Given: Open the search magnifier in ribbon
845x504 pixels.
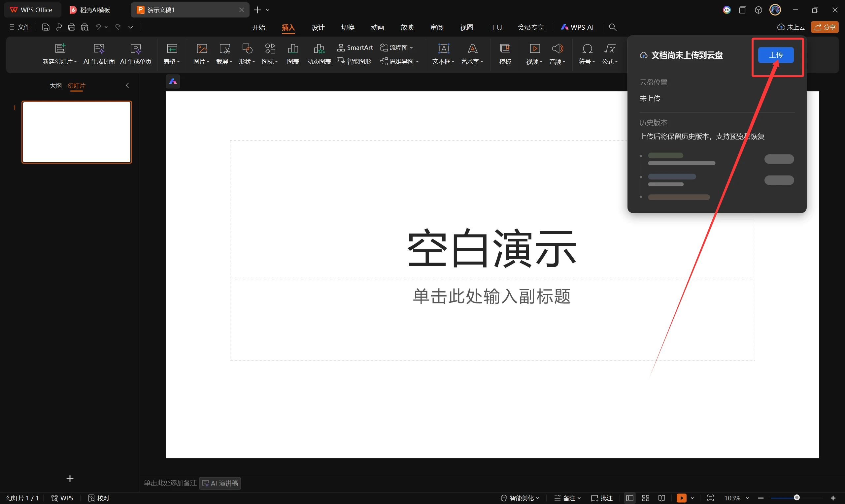Looking at the screenshot, I should tap(612, 27).
